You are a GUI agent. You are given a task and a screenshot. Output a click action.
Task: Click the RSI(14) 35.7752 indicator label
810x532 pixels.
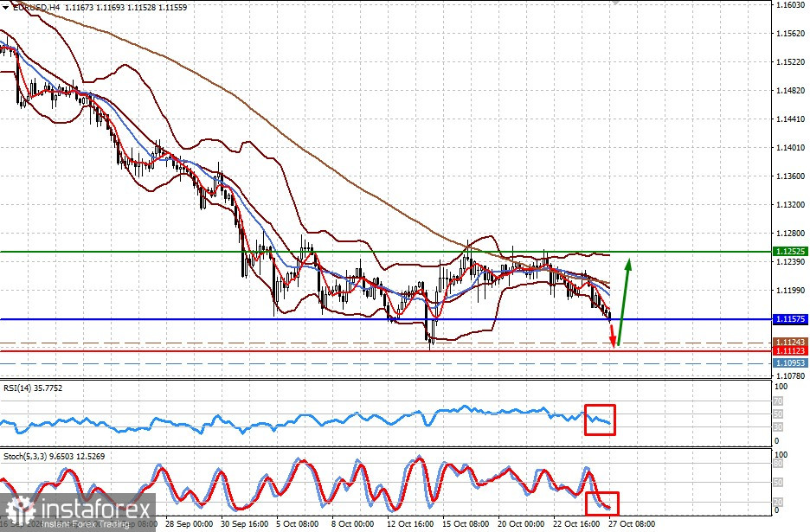point(33,388)
